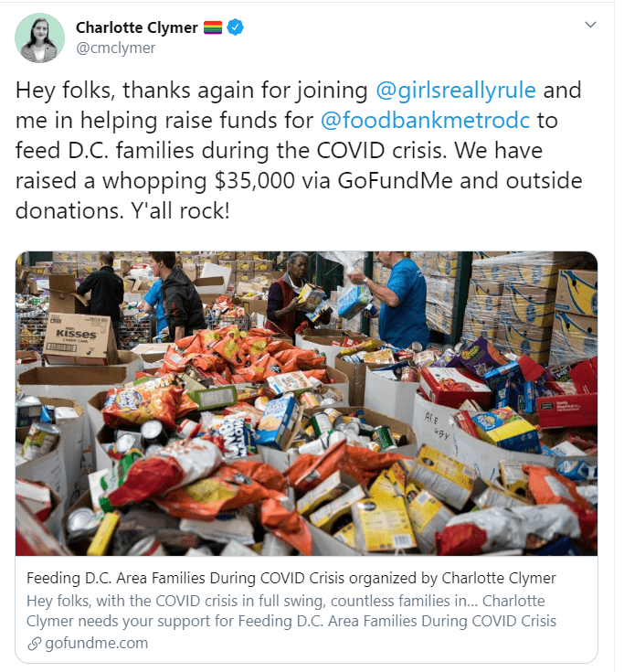Viewport: 624px width, 672px height.
Task: Open the GoFundMe card title
Action: [291, 578]
